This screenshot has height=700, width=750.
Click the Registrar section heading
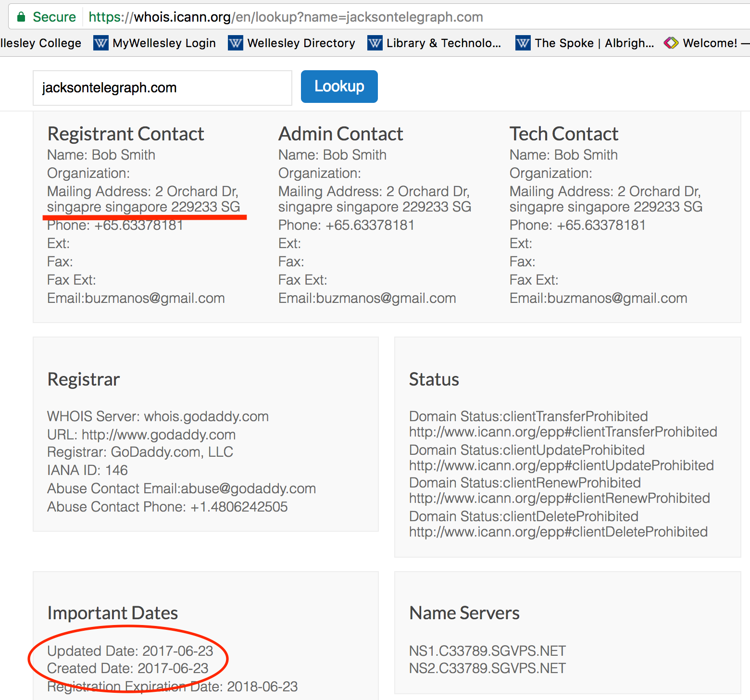coord(84,379)
